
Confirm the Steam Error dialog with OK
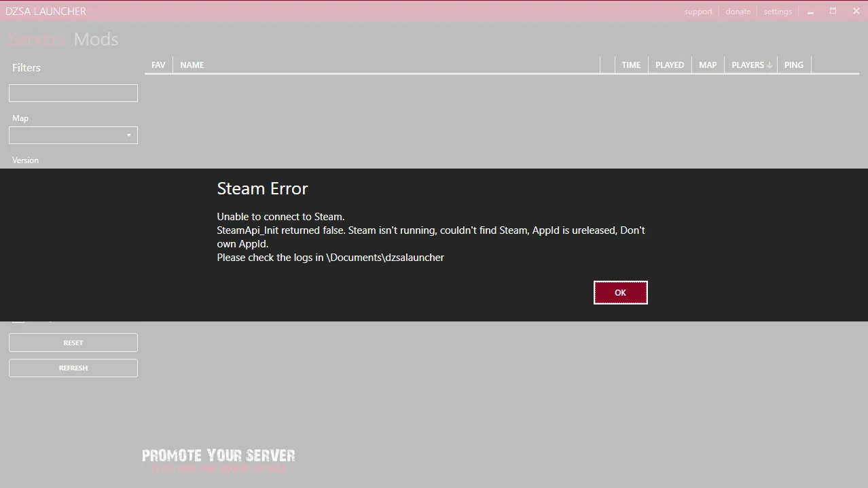coord(620,292)
